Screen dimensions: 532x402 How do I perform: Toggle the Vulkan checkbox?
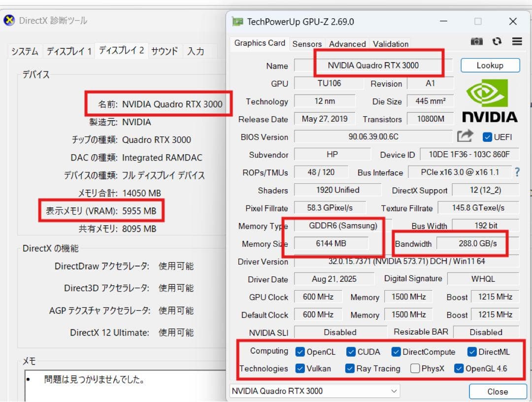pyautogui.click(x=300, y=368)
